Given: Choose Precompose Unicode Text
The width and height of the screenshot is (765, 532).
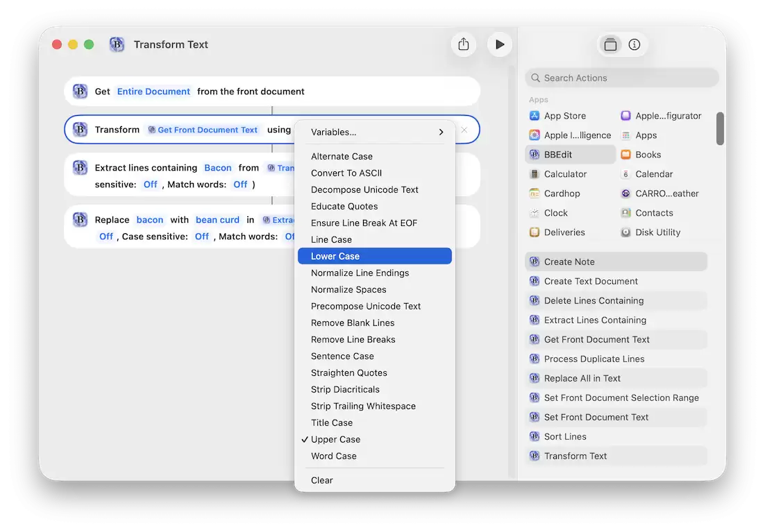Looking at the screenshot, I should [x=375, y=306].
